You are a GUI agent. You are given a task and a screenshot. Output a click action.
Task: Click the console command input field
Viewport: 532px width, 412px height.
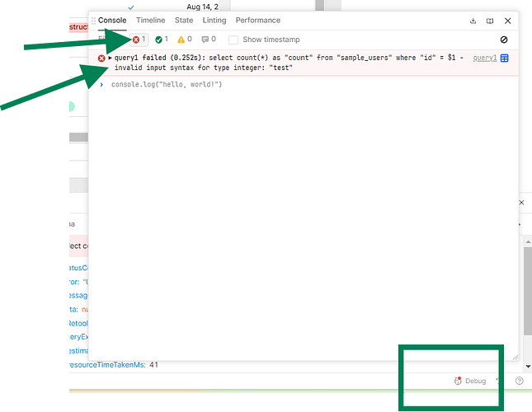(x=289, y=85)
